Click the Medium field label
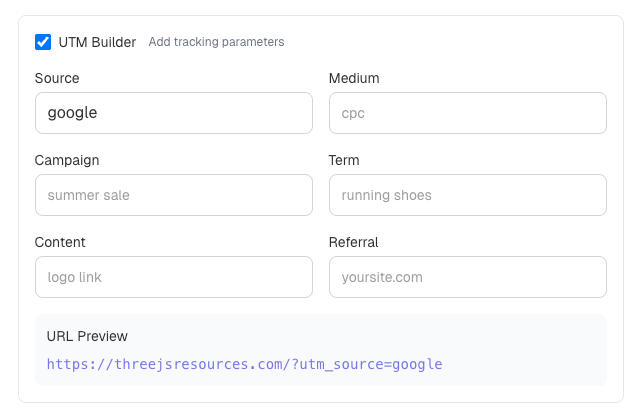 (354, 78)
